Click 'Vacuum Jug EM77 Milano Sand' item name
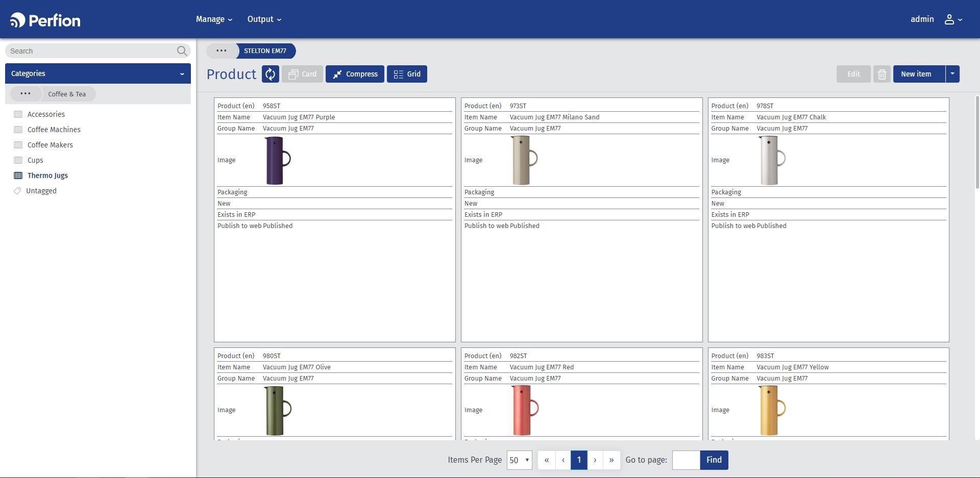Viewport: 980px width, 478px height. click(554, 117)
